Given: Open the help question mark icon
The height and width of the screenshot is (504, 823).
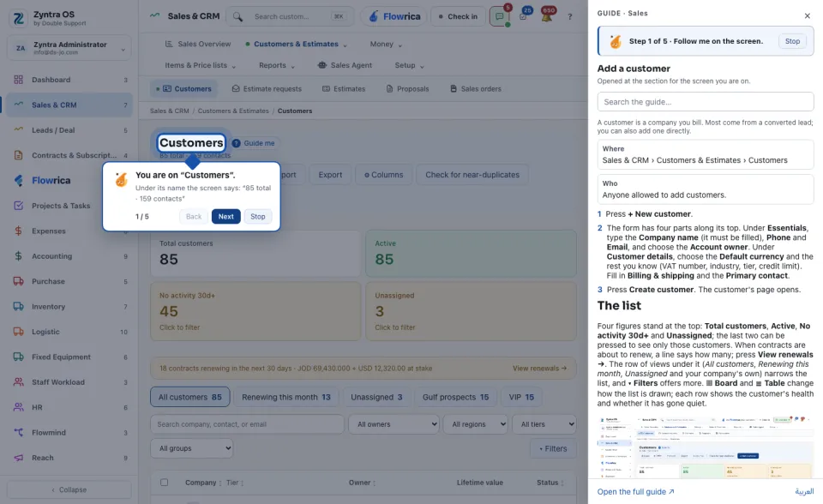Looking at the screenshot, I should coord(569,17).
